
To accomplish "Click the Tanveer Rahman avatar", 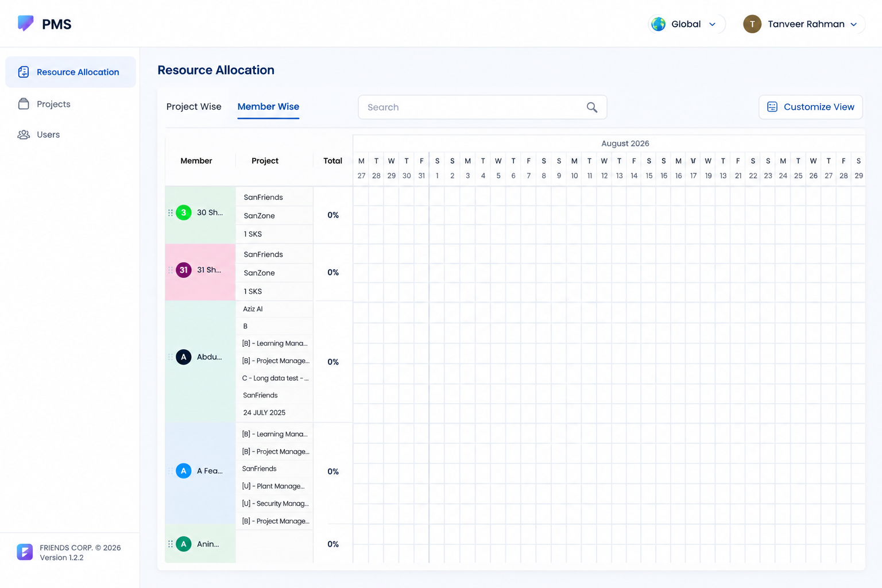I will tap(752, 24).
